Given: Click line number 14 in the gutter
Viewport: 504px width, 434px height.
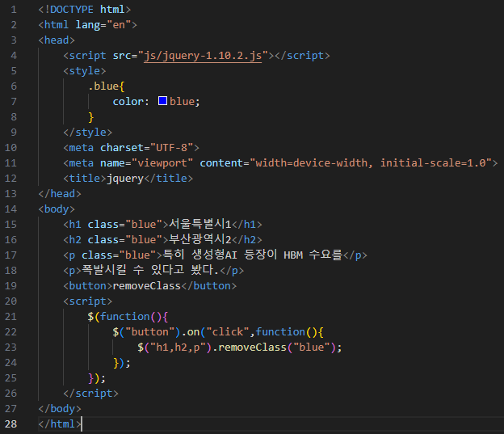Looking at the screenshot, I should (10, 209).
